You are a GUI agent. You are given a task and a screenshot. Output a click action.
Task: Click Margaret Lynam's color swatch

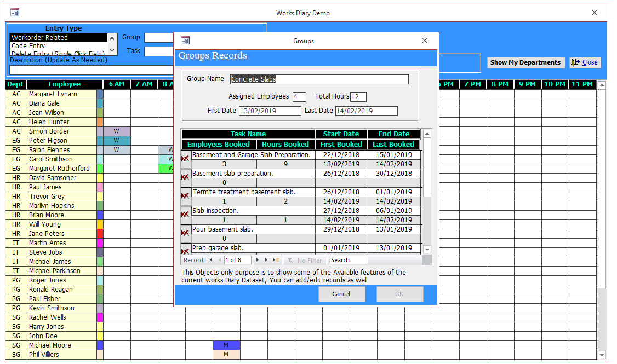(100, 94)
